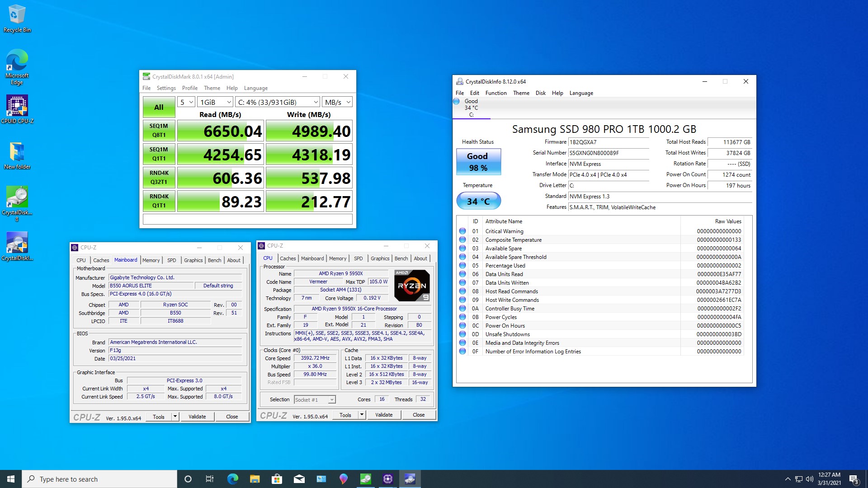Open drive dropdown C: 4% (33/931GiB)
This screenshot has height=488, width=868.
click(x=278, y=103)
